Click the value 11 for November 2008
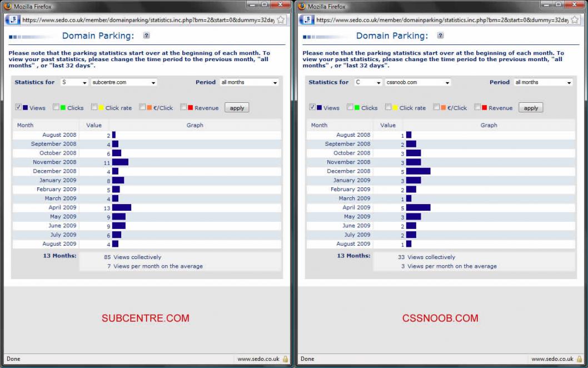Screen dimensions: 588x368 tap(107, 163)
